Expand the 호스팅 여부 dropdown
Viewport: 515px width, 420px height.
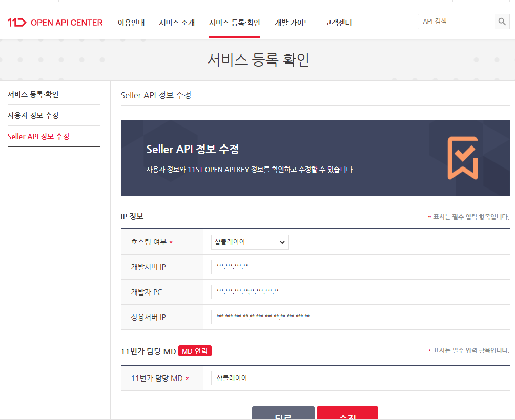[250, 242]
